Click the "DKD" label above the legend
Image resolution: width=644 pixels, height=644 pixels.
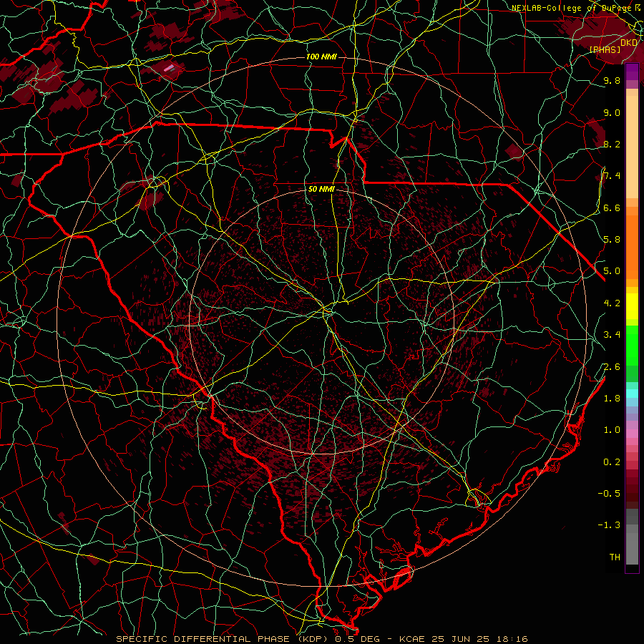[x=629, y=43]
